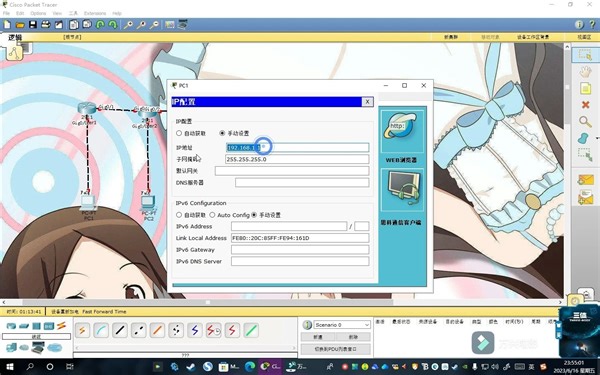The image size is (600, 375).
Task: Open the Help menu
Action: [117, 13]
